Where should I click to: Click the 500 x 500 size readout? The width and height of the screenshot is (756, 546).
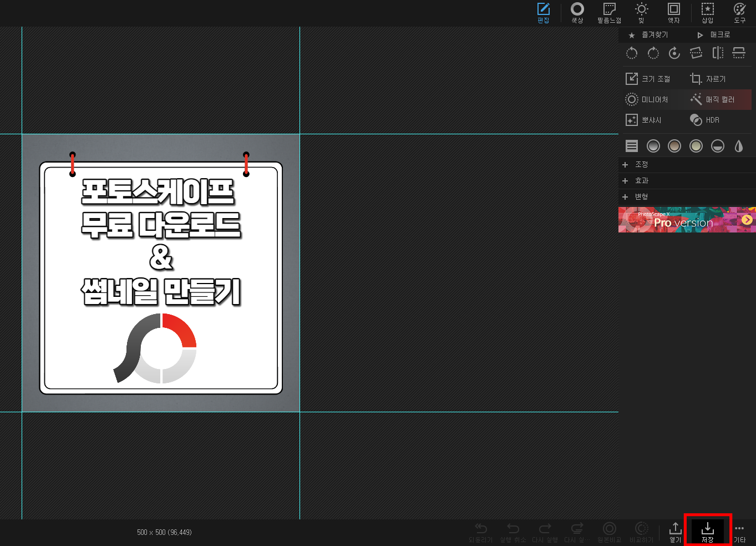point(164,533)
